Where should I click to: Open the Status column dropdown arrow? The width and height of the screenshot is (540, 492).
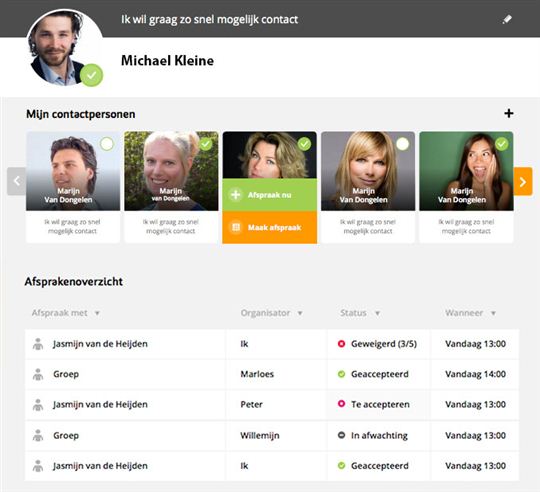click(x=377, y=313)
